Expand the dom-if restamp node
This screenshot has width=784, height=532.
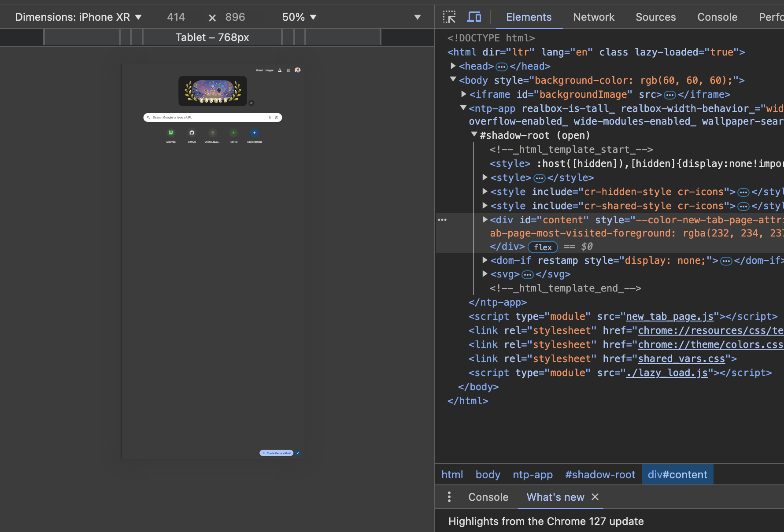pyautogui.click(x=485, y=260)
